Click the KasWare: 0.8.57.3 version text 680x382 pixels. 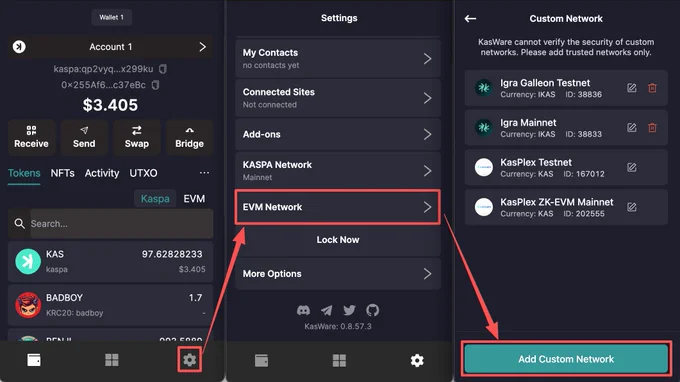click(x=338, y=326)
